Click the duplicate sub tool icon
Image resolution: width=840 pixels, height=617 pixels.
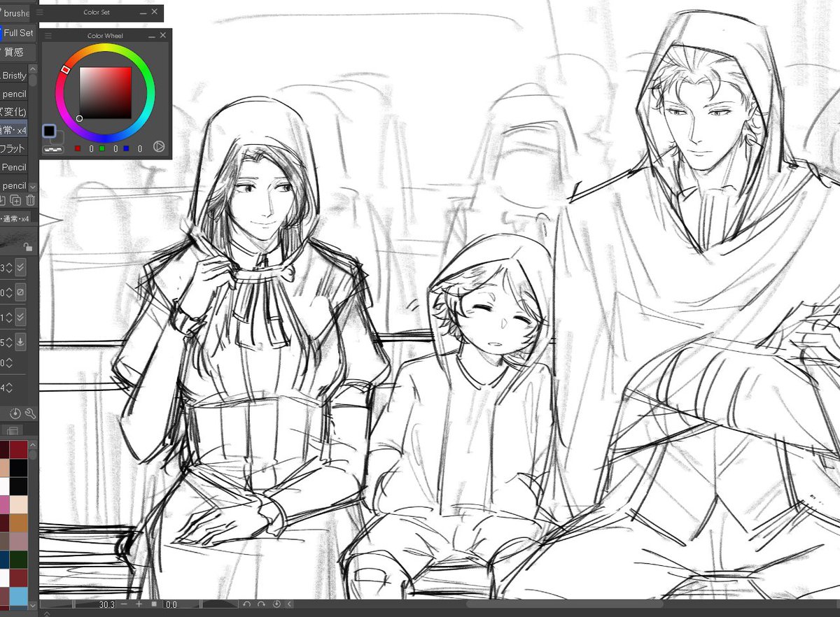[x=16, y=201]
